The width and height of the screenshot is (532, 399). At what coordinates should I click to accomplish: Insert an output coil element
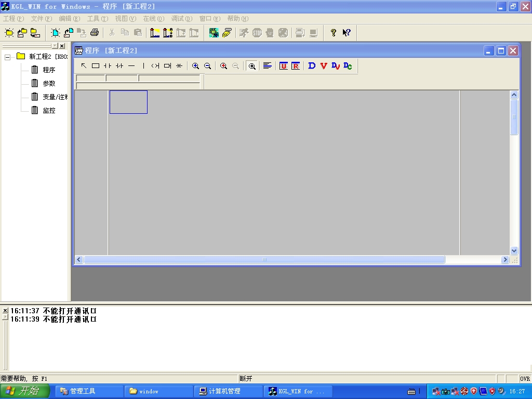[155, 66]
